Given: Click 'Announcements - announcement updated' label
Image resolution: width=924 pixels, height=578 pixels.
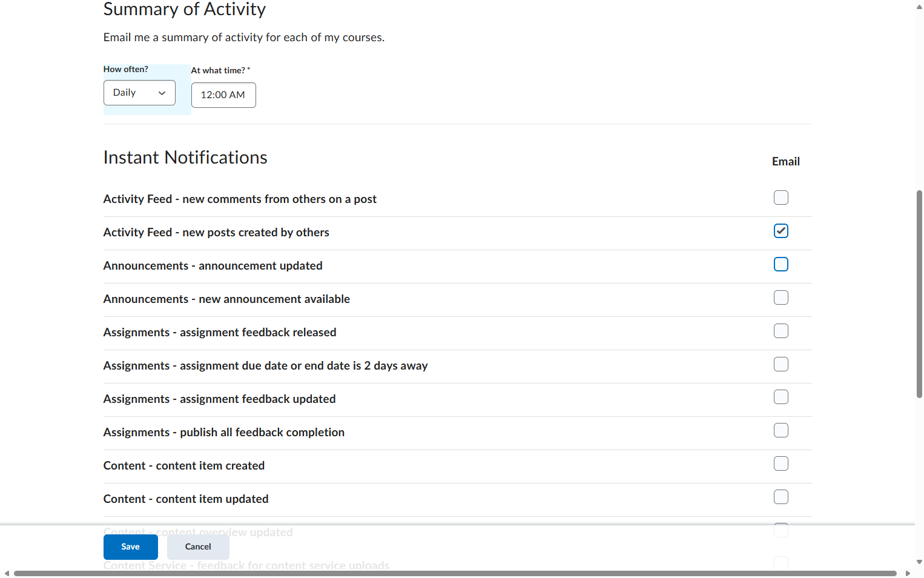Looking at the screenshot, I should [x=213, y=266].
